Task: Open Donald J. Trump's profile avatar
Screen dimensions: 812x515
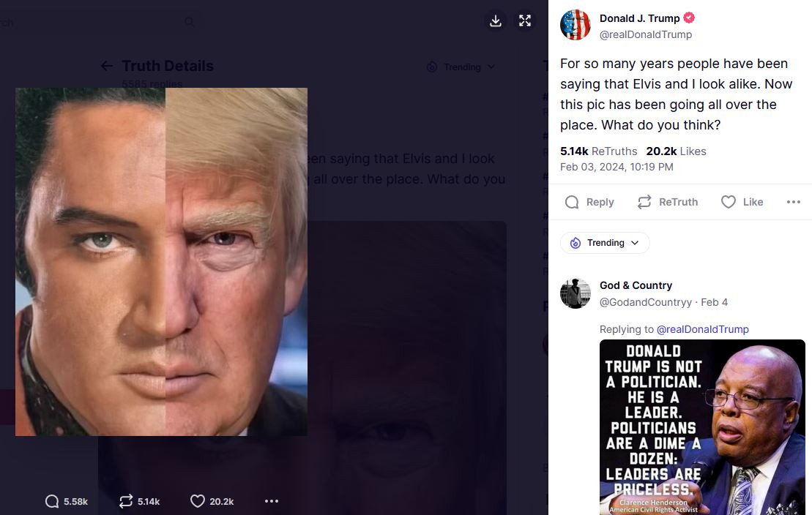Action: pyautogui.click(x=576, y=26)
